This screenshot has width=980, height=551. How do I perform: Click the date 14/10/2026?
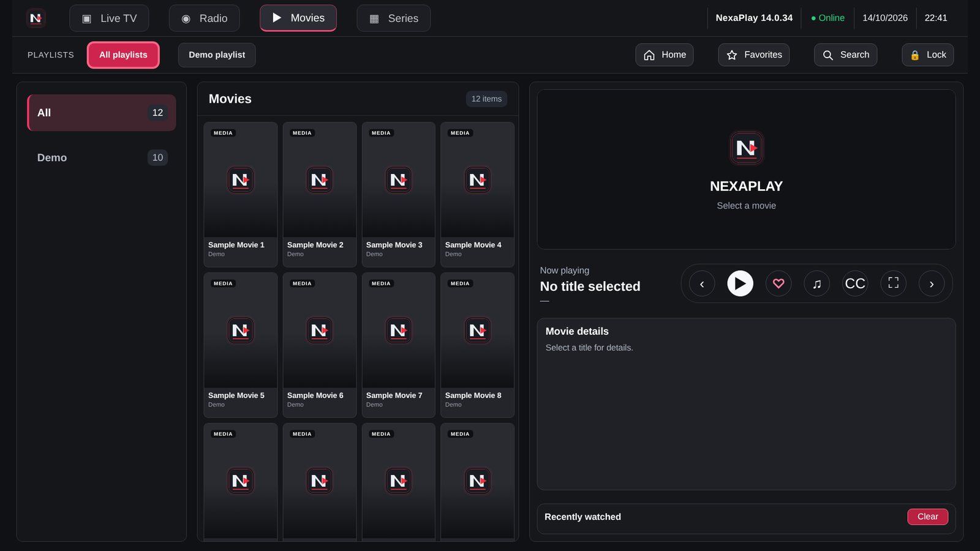tap(885, 18)
